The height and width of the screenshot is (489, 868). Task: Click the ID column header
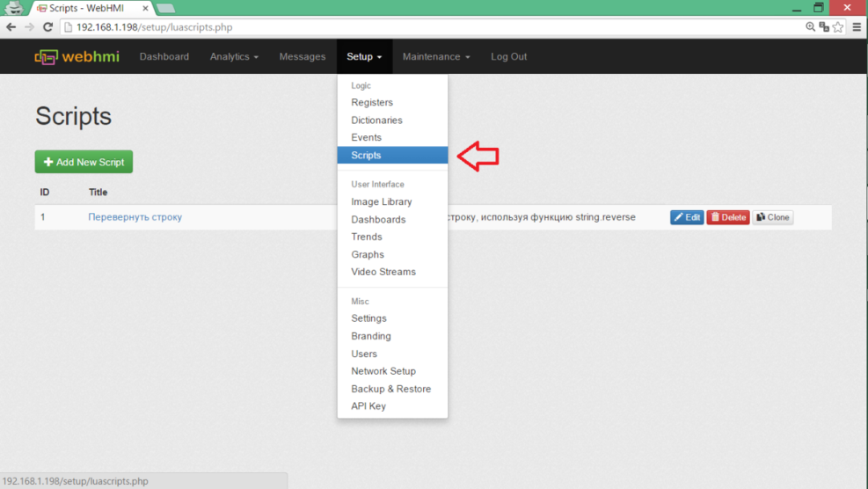(44, 192)
